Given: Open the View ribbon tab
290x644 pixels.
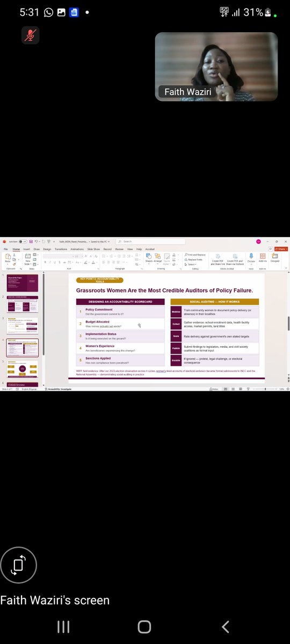Looking at the screenshot, I should (130, 249).
